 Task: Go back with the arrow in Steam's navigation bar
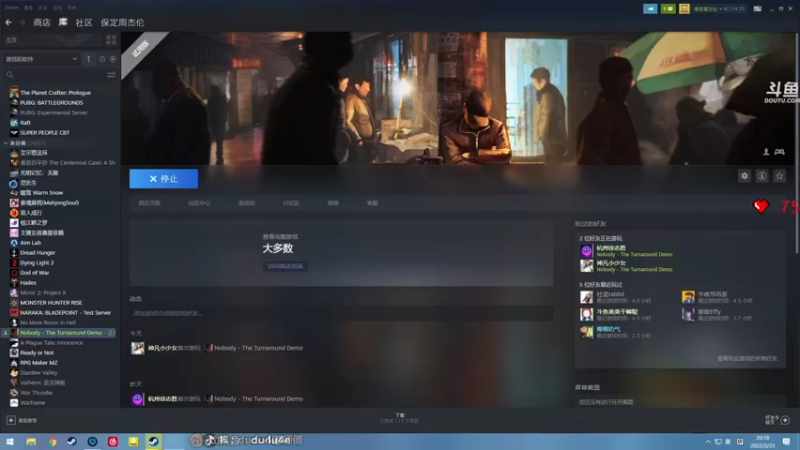pyautogui.click(x=9, y=22)
